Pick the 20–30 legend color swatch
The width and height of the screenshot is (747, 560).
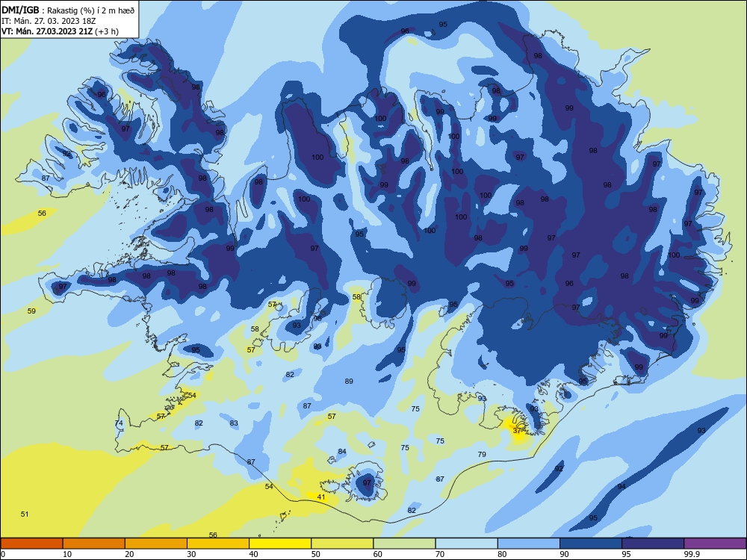156,544
